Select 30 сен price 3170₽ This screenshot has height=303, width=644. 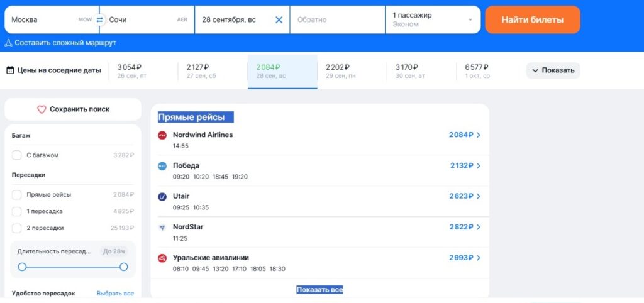(x=421, y=71)
